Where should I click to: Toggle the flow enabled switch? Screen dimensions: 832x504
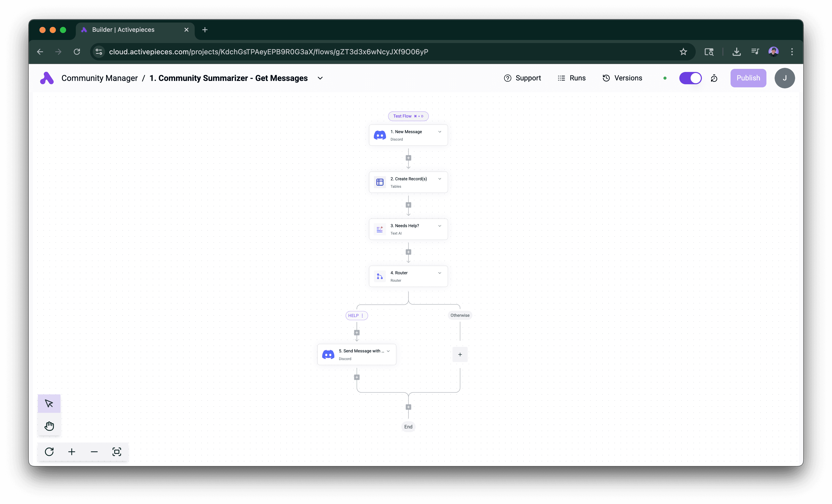(690, 78)
